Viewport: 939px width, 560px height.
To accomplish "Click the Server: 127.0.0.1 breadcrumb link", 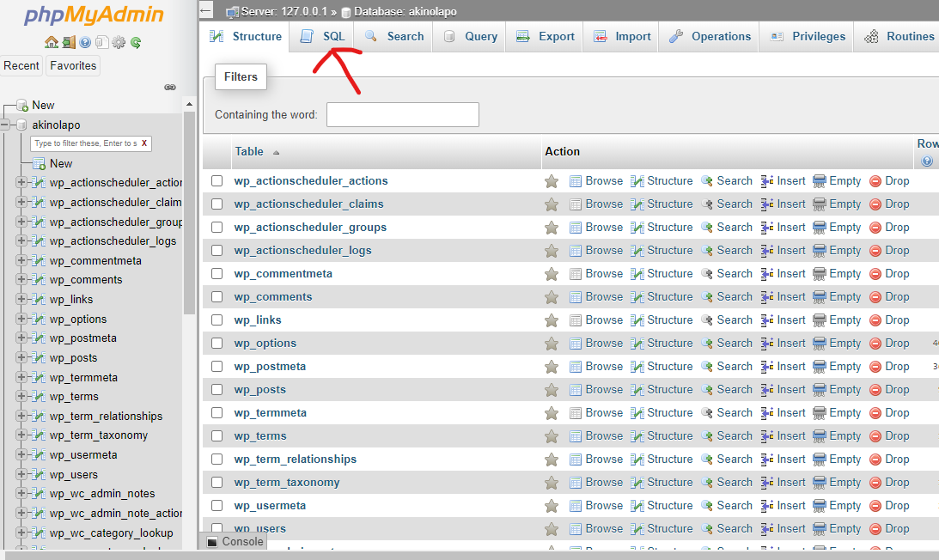I will click(284, 11).
